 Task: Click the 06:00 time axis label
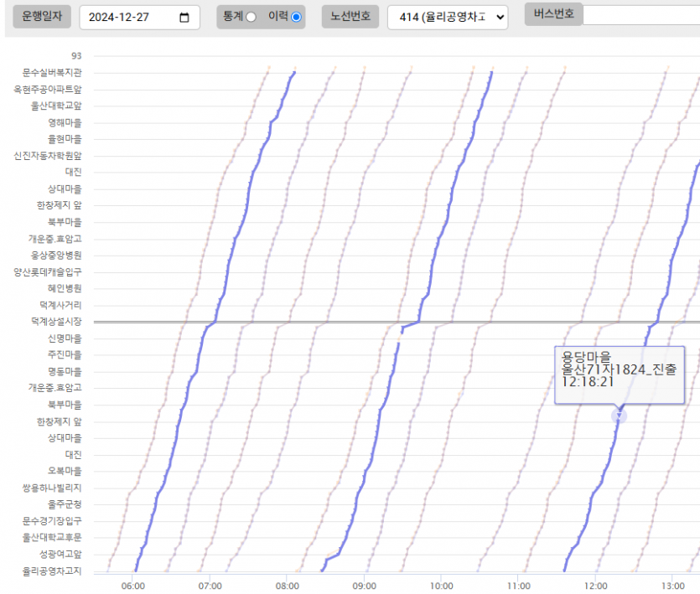[x=133, y=586]
